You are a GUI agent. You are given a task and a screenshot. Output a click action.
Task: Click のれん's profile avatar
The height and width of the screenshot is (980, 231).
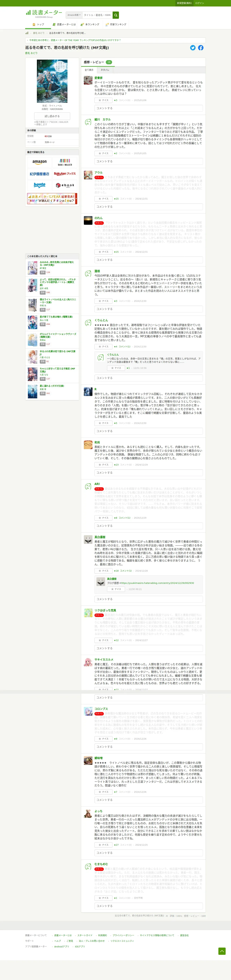88,221
